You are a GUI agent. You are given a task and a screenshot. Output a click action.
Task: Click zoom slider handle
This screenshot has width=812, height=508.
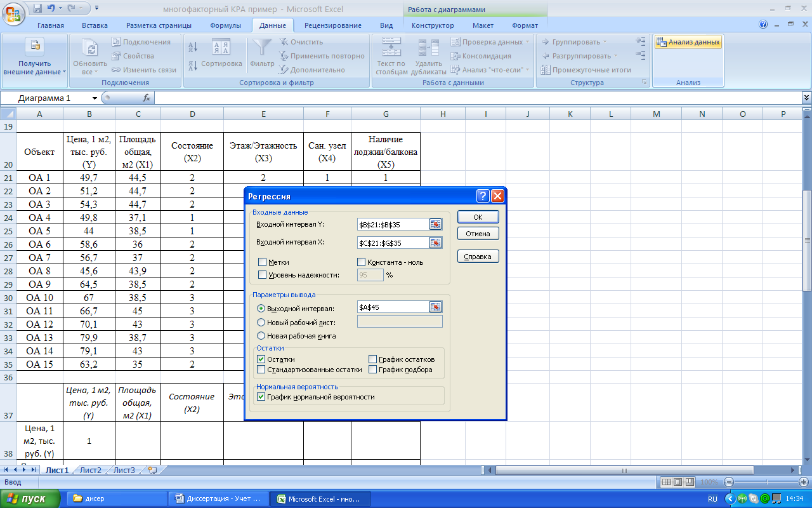(766, 482)
